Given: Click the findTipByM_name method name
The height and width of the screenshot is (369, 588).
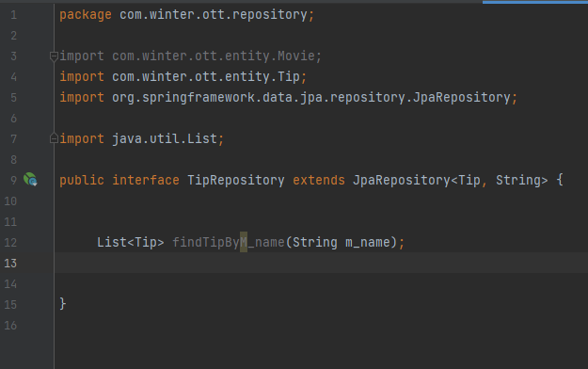Looking at the screenshot, I should pyautogui.click(x=229, y=243).
